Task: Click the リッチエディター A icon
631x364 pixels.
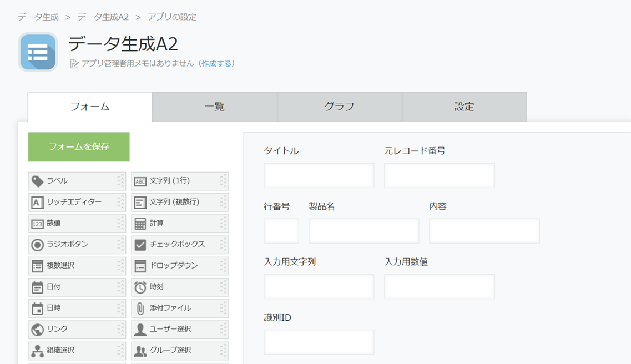Action: point(37,203)
